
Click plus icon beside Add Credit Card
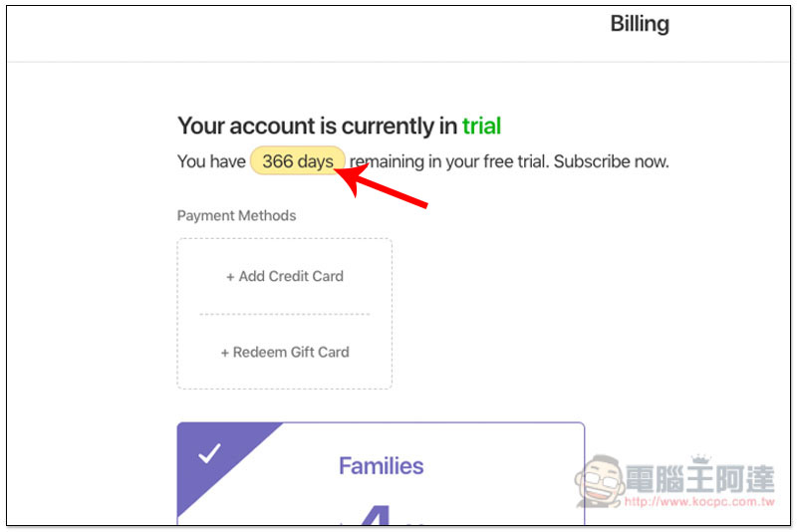pos(230,277)
